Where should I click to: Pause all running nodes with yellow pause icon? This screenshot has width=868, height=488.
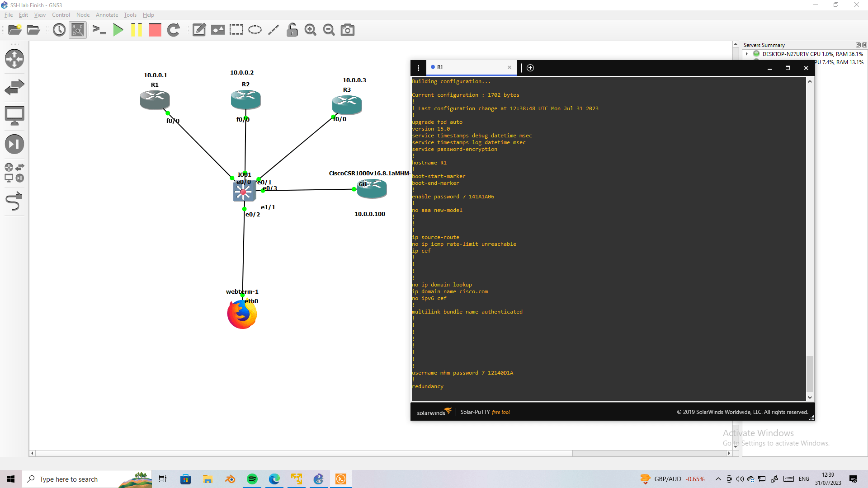[137, 30]
